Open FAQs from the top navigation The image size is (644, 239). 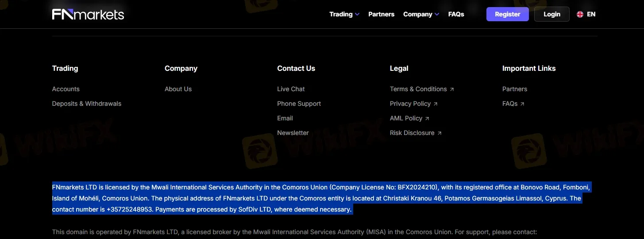click(456, 14)
